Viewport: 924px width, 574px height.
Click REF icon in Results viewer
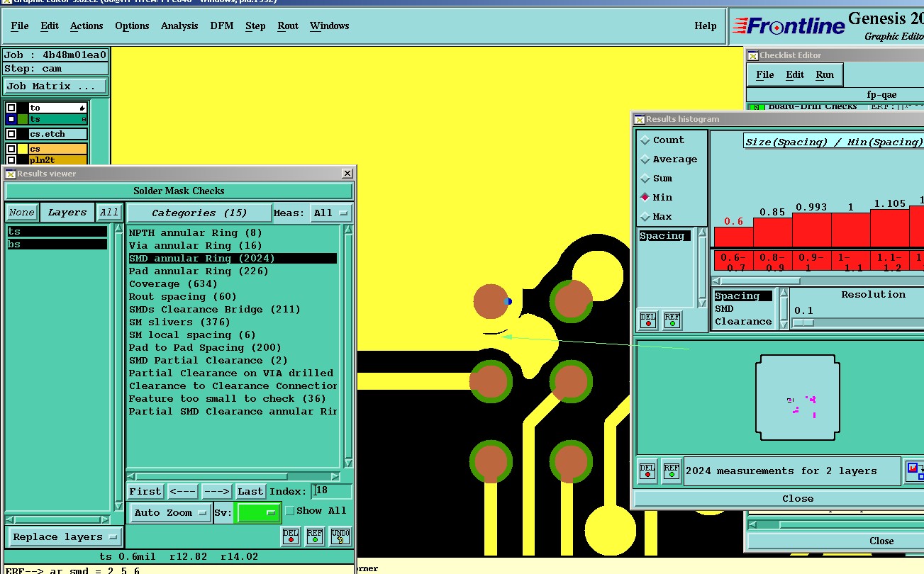[315, 536]
